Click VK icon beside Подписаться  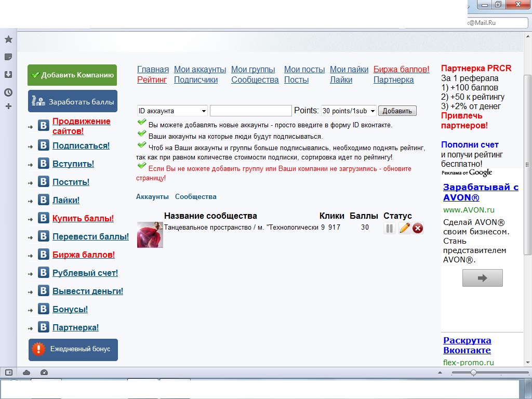43,145
